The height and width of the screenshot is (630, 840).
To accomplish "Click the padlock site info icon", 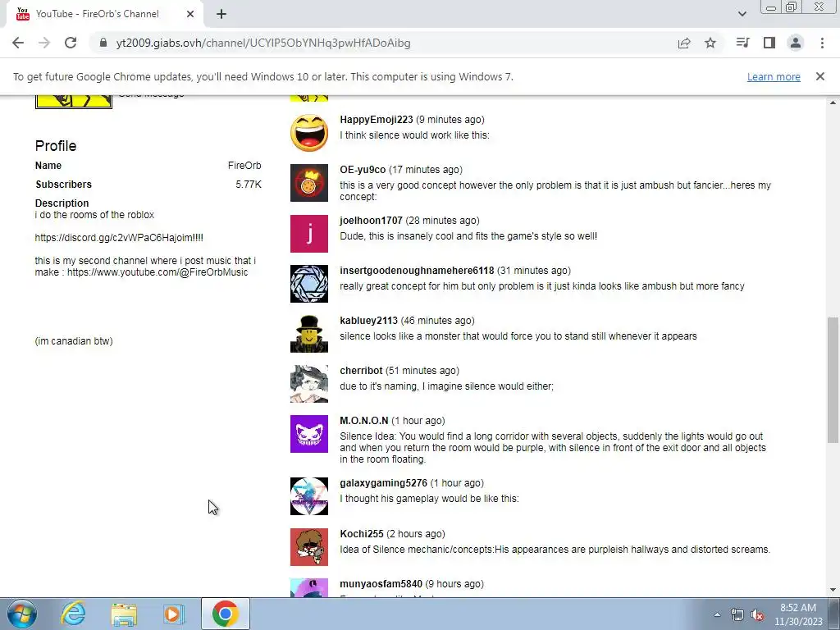I will click(x=103, y=43).
